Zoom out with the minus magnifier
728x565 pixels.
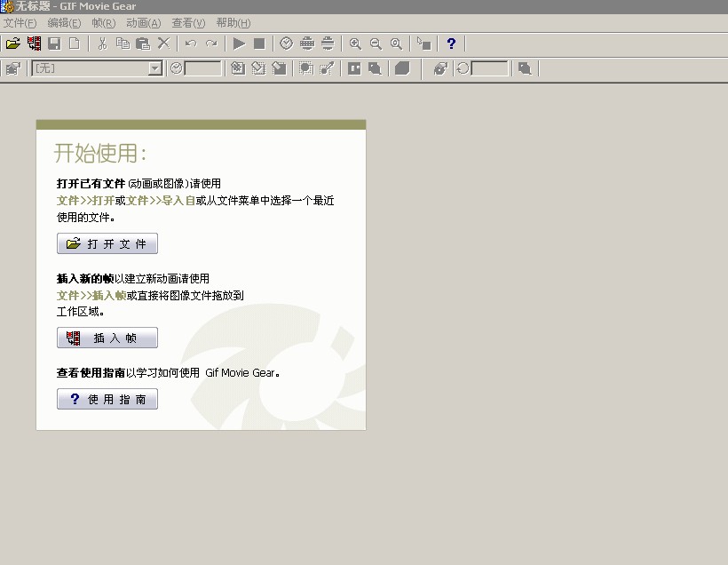376,44
